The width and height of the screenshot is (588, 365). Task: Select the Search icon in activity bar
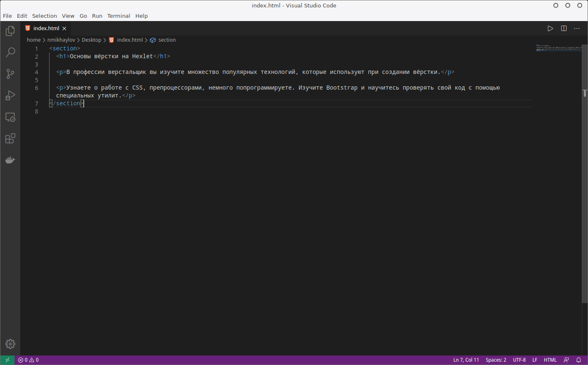click(10, 52)
